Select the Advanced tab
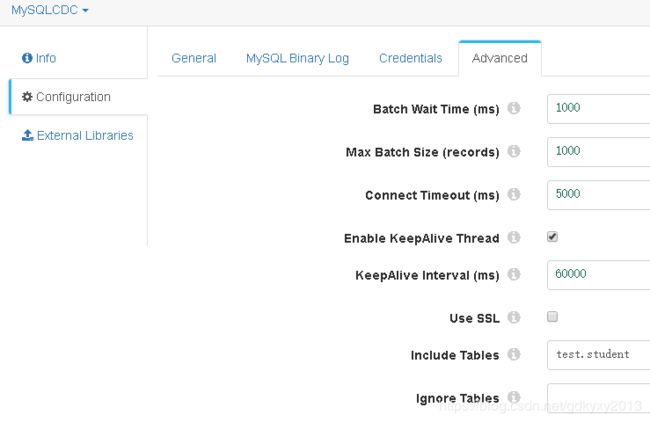Image resolution: width=650 pixels, height=422 pixels. tap(500, 58)
